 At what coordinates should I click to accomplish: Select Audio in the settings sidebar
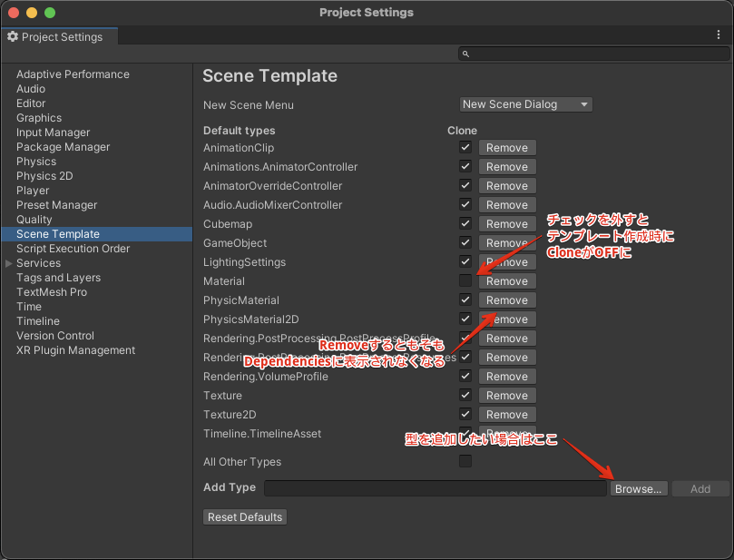30,88
